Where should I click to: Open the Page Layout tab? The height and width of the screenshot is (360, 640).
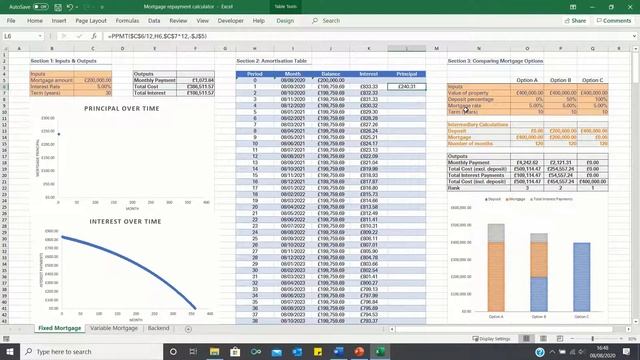coord(91,21)
